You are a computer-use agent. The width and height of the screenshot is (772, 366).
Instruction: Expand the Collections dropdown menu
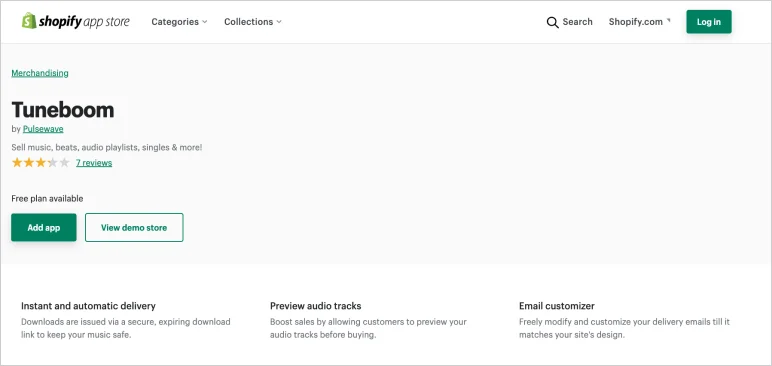coord(253,22)
